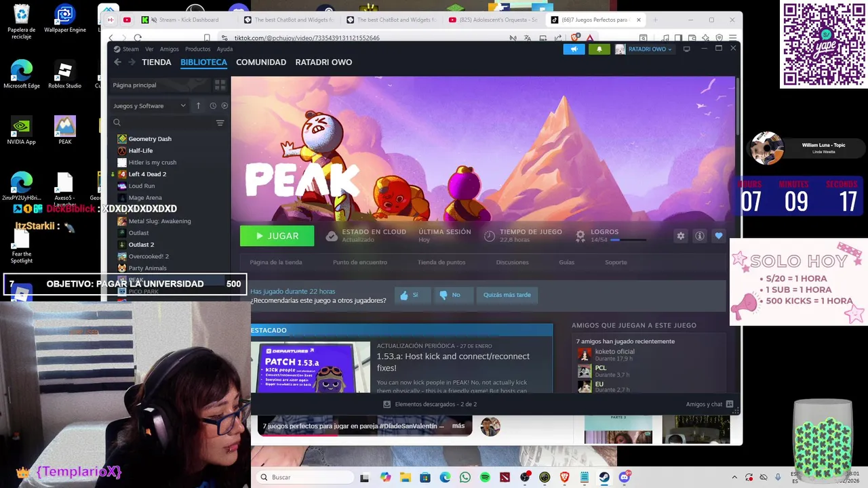Open Soporte link
868x488 pixels.
(616, 262)
